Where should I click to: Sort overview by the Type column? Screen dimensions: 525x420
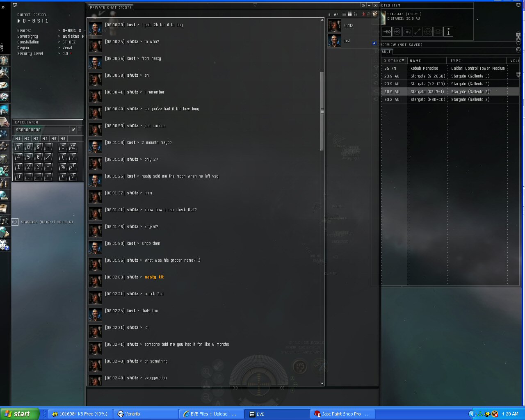tap(477, 61)
